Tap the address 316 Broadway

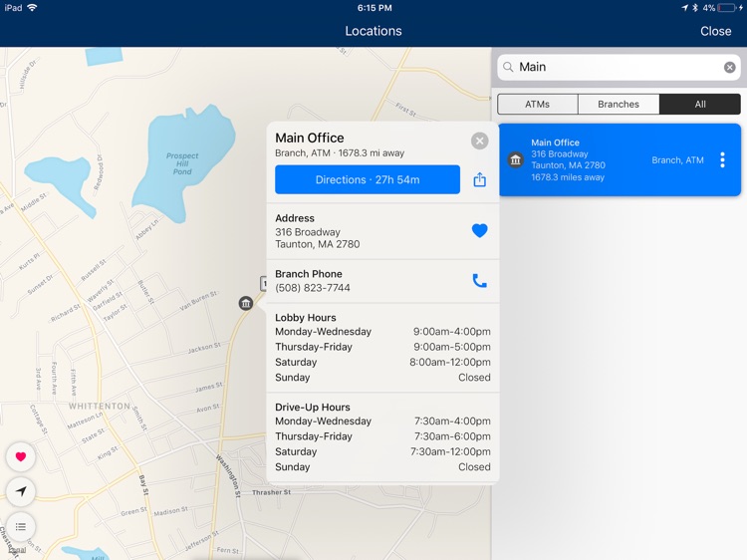tap(308, 232)
